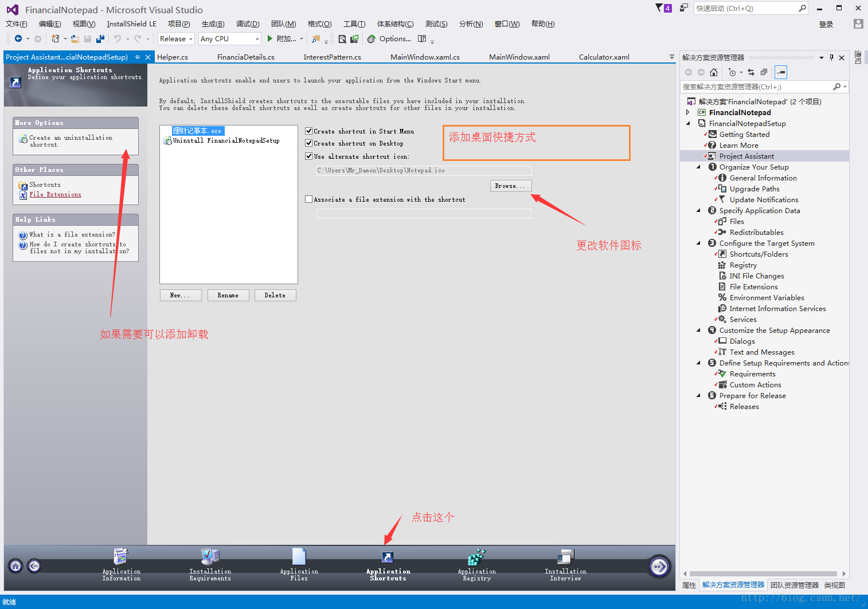Viewport: 868px width, 609px height.
Task: Click Create an uninstallation shortcut link
Action: (71, 141)
